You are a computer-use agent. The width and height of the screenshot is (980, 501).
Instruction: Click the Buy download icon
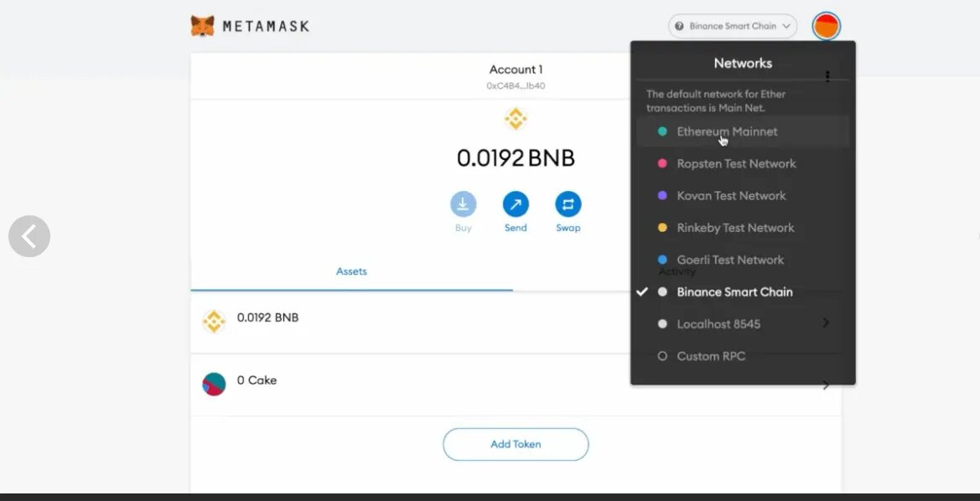[463, 204]
